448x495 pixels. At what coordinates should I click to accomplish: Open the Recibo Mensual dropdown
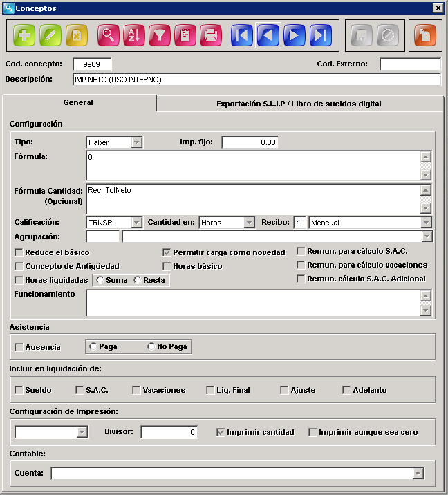click(x=426, y=223)
